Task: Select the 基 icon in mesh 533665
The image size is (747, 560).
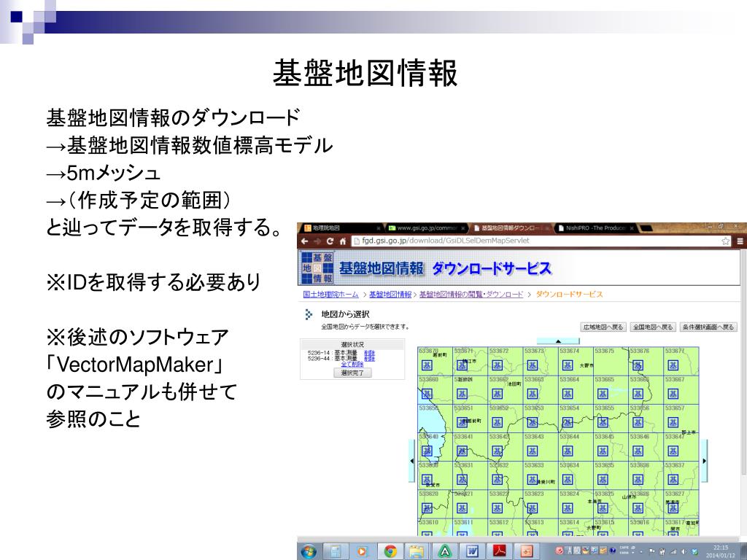Action: 603,394
